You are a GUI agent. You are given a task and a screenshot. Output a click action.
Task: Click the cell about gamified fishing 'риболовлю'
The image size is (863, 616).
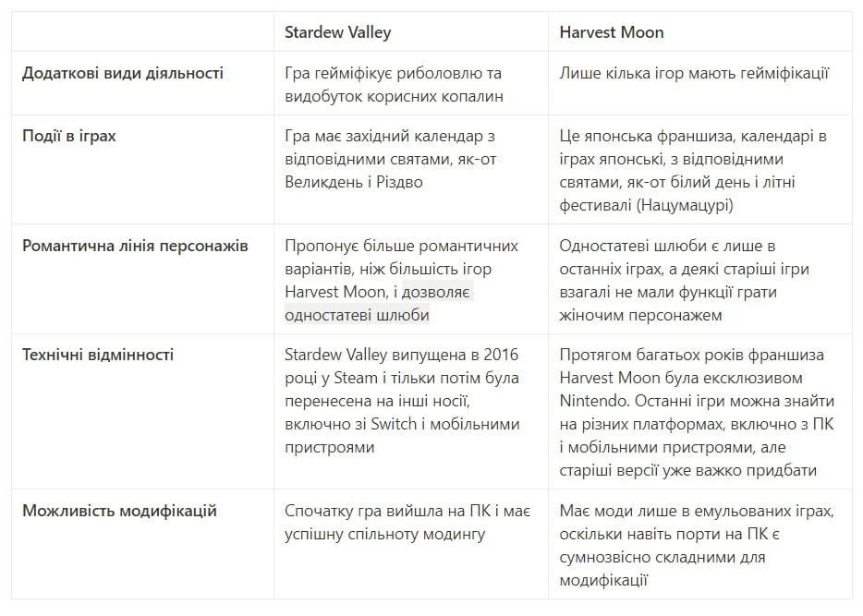(x=395, y=84)
